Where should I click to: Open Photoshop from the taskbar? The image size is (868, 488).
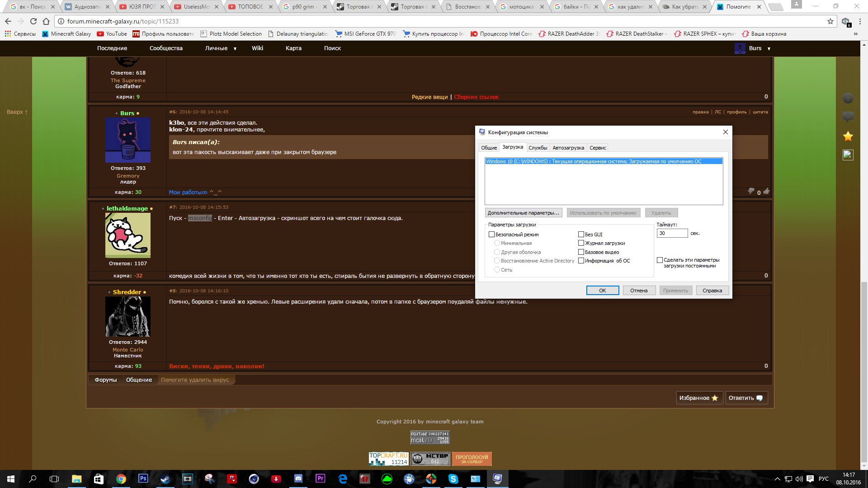click(143, 479)
